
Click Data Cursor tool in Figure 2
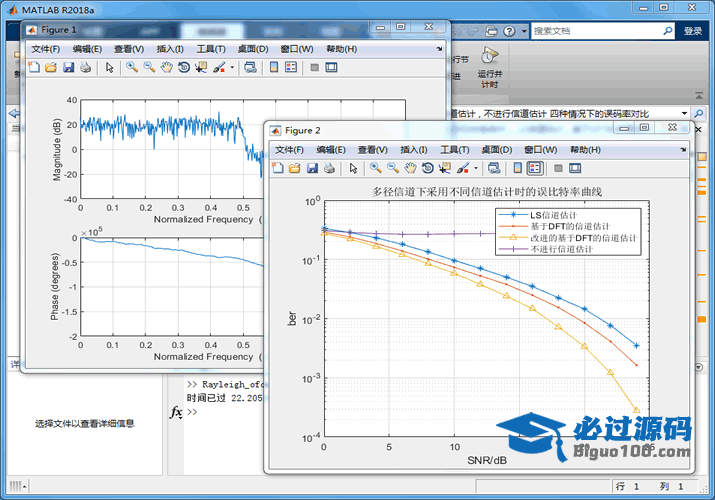(x=445, y=169)
